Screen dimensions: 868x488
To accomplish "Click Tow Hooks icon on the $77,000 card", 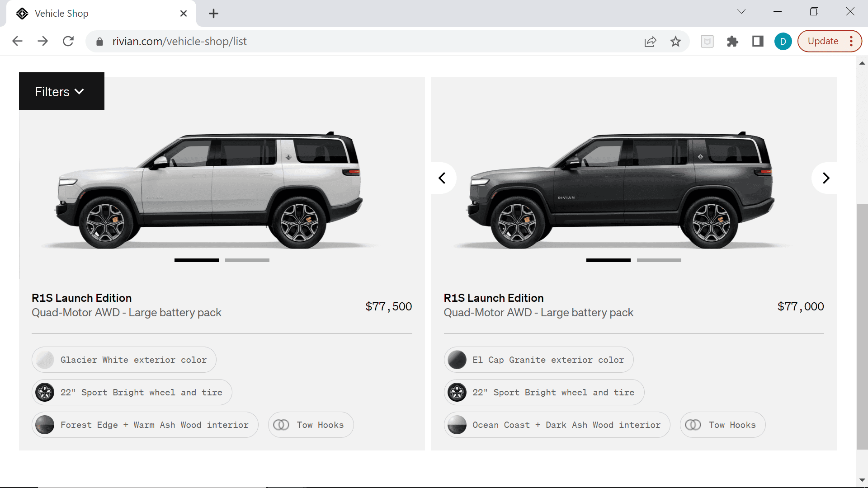I will click(693, 425).
